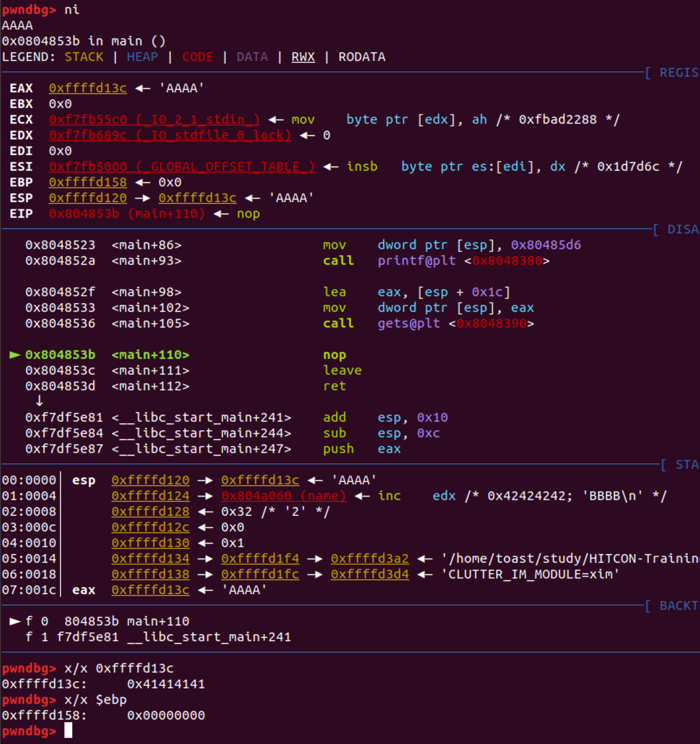This screenshot has width=700, height=744.
Task: Click EIP value 0x804853b (main+110)
Action: (127, 213)
